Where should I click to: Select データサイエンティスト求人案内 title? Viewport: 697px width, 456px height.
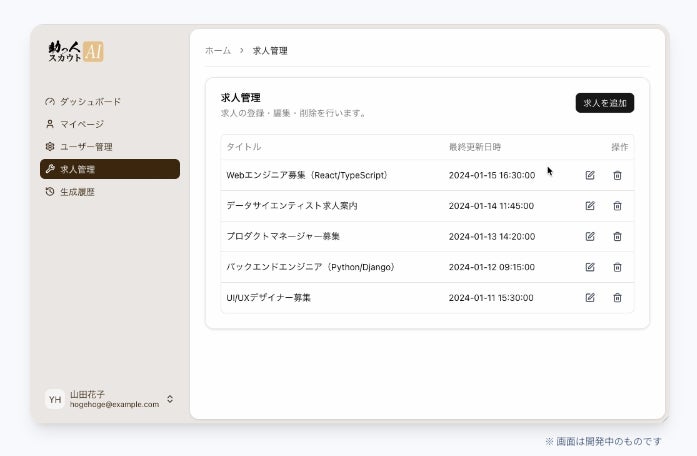292,206
